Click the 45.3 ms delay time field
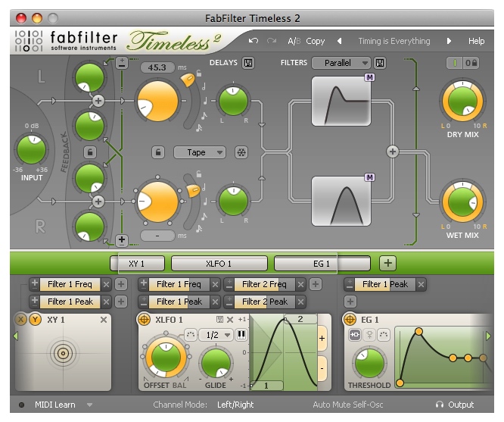 [x=157, y=67]
